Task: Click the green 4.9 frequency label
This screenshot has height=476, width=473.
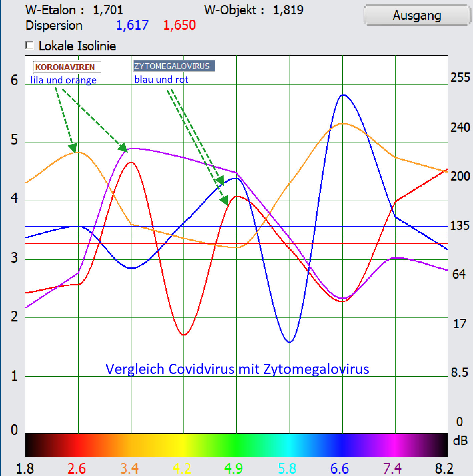Action: (233, 468)
